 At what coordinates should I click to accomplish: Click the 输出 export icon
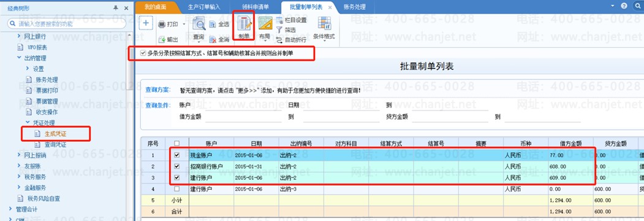[x=161, y=39]
